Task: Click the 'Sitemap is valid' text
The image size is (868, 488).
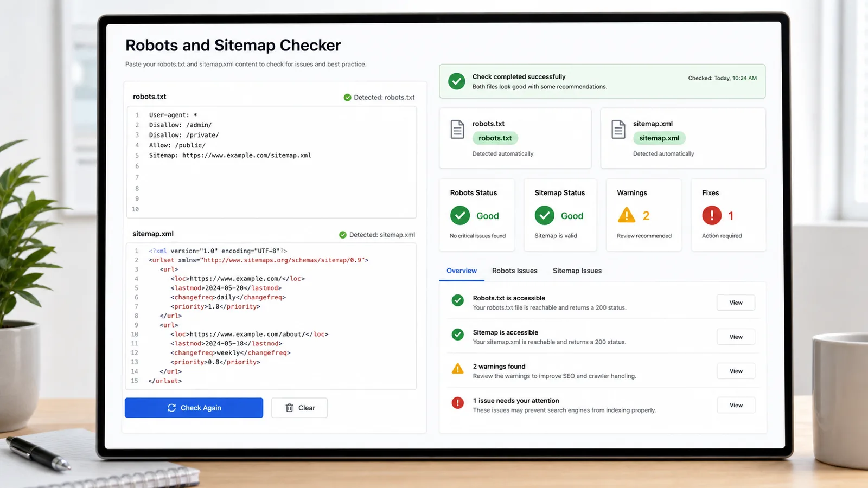Action: point(556,236)
